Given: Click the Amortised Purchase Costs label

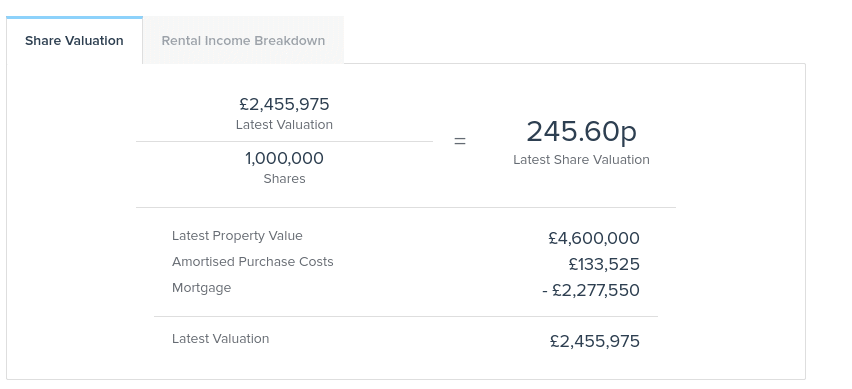Looking at the screenshot, I should (253, 262).
